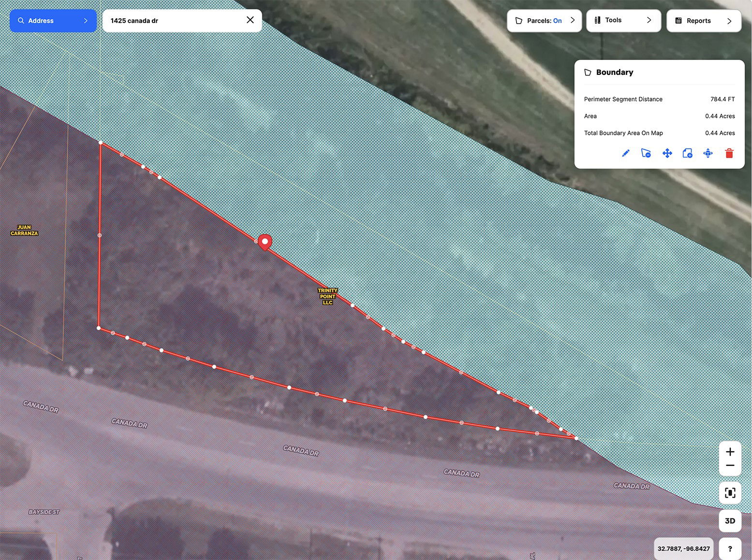
Task: Expand the Tools menu chevron
Action: pyautogui.click(x=649, y=20)
